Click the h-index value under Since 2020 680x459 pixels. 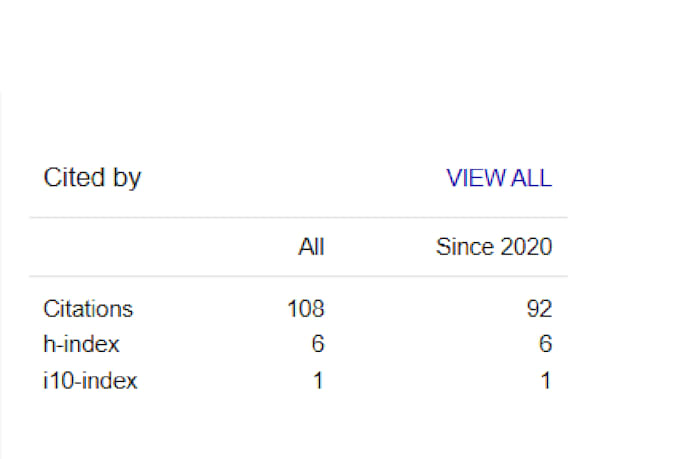click(546, 344)
